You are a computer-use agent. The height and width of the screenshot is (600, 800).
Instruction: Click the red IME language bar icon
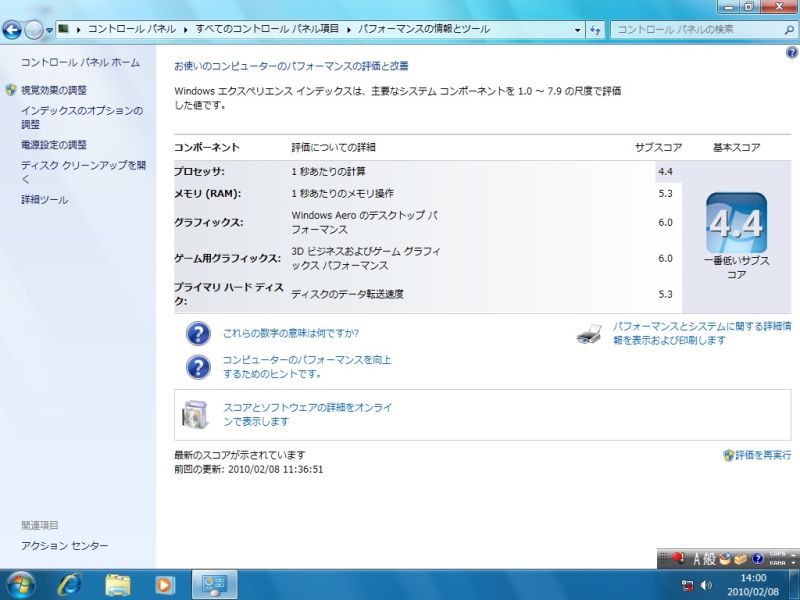(678, 559)
